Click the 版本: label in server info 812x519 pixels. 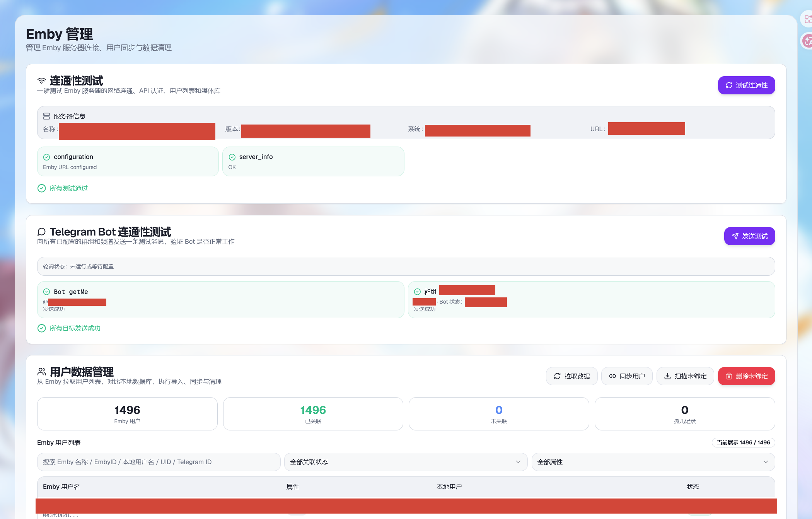click(233, 129)
